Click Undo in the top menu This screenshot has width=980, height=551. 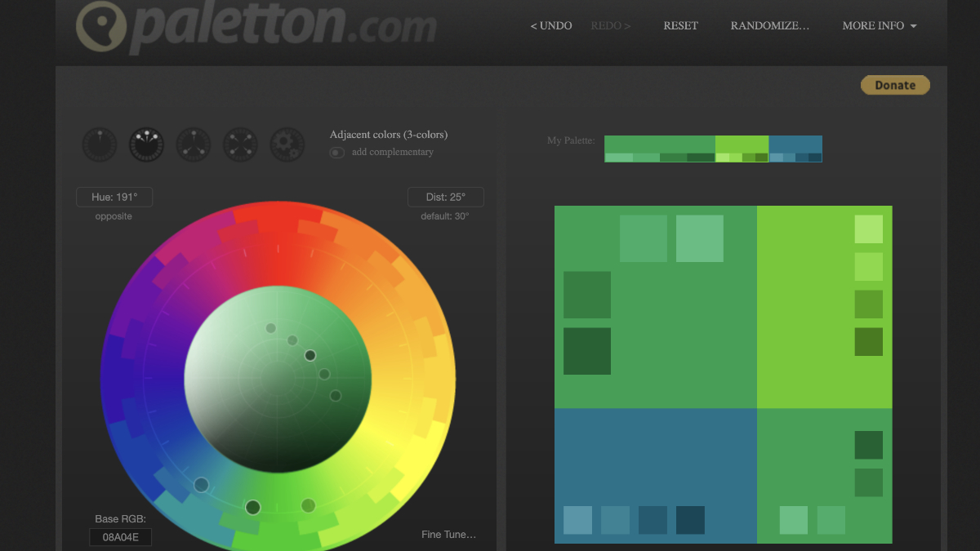click(551, 26)
